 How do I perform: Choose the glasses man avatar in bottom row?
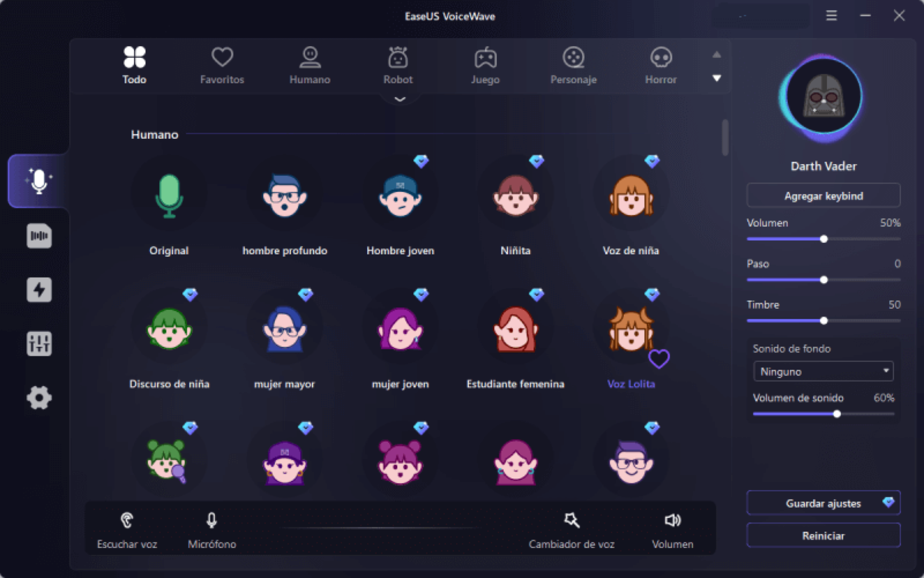631,461
